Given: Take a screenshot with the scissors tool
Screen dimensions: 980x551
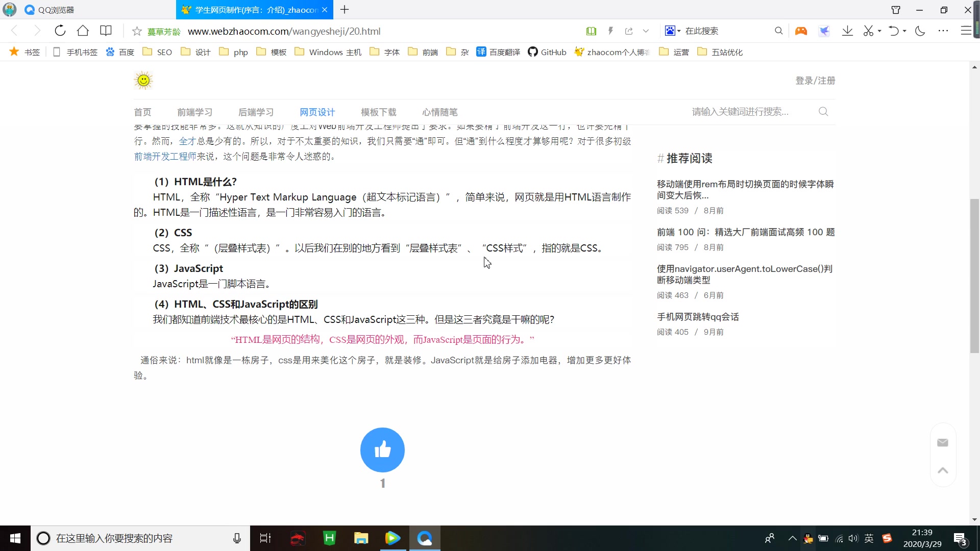Looking at the screenshot, I should pyautogui.click(x=868, y=31).
